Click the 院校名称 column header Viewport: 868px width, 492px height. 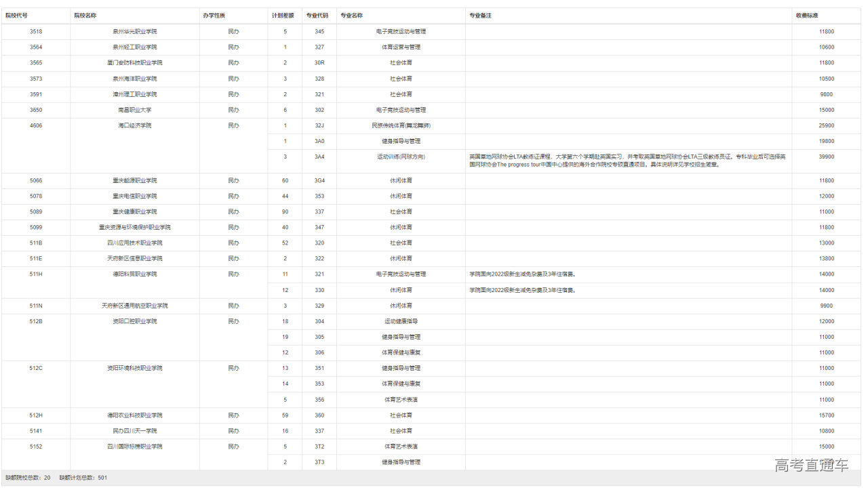[85, 15]
